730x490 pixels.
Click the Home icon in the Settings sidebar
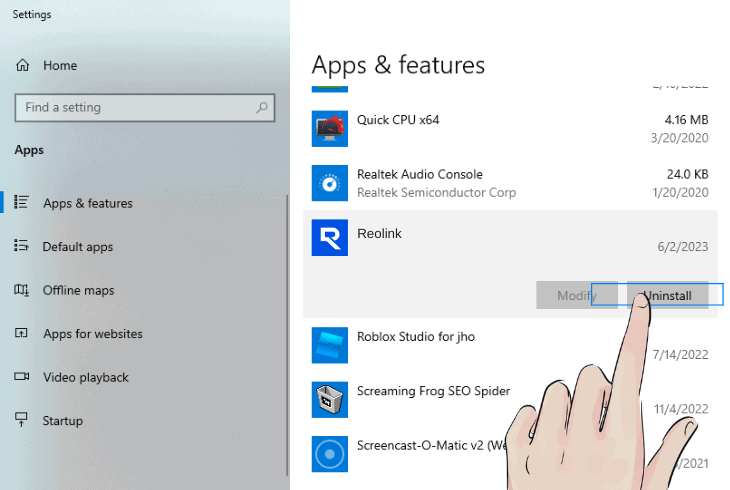22,65
